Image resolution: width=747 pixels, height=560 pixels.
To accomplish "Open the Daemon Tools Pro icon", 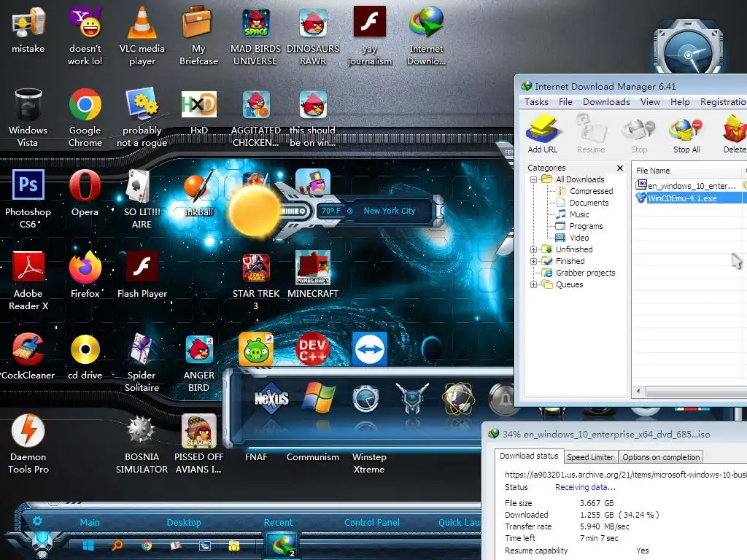I will click(28, 444).
